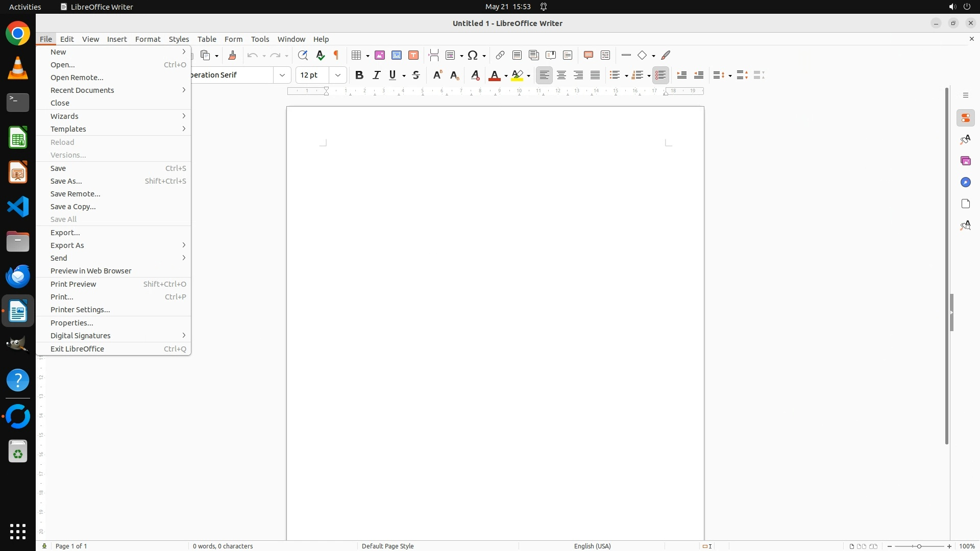Open LibreOffice Calc from the dock
Image resolution: width=980 pixels, height=551 pixels.
(18, 138)
